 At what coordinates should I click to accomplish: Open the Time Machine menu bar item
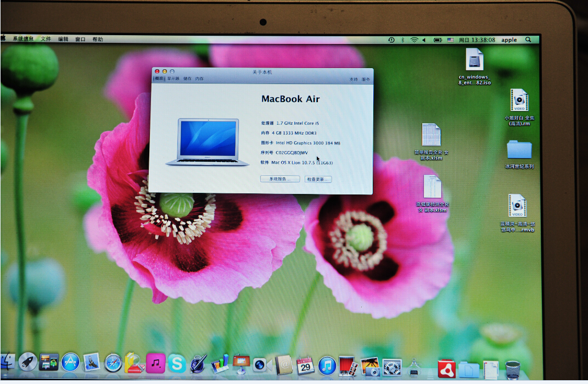pyautogui.click(x=391, y=40)
